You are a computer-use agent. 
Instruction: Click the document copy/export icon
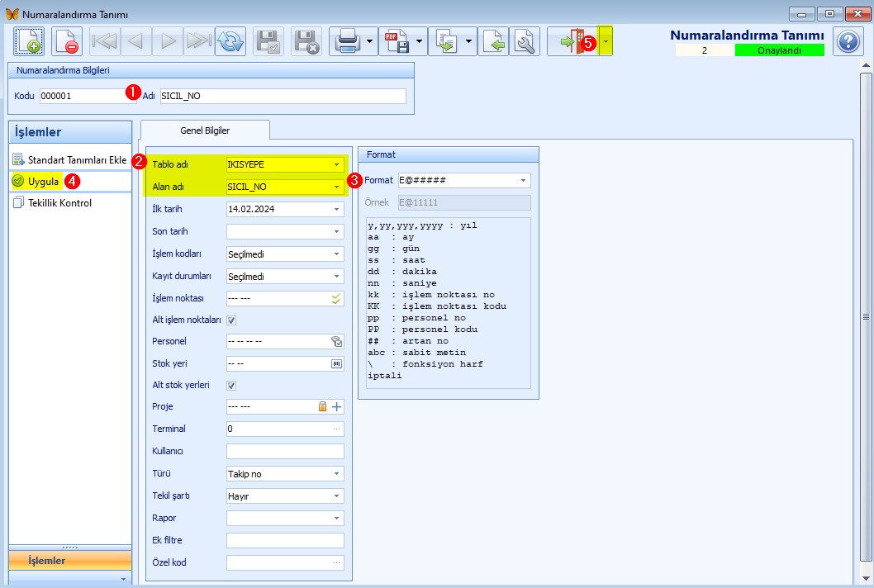tap(446, 41)
